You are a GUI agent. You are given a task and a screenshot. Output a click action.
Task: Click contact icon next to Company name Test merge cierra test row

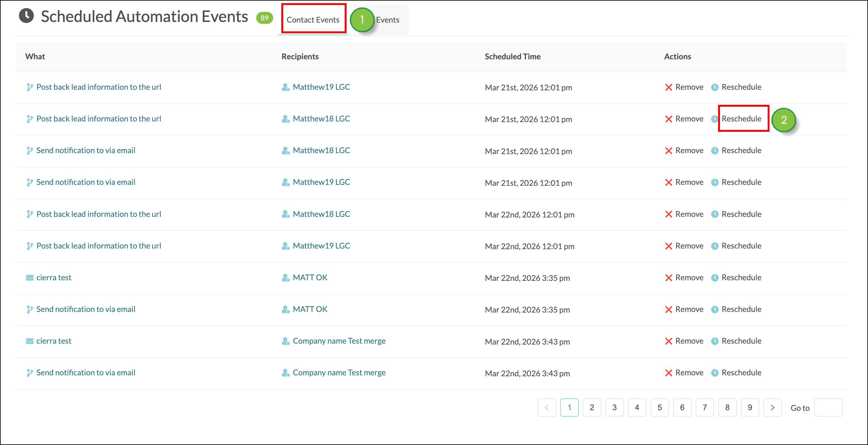tap(285, 341)
